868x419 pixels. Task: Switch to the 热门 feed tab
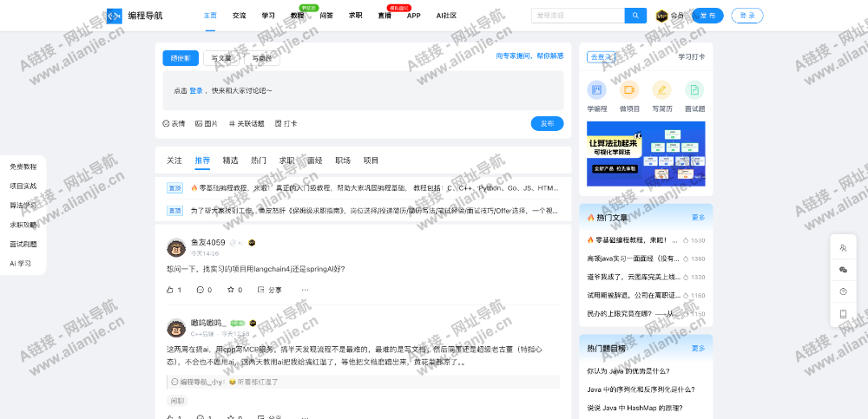click(259, 160)
